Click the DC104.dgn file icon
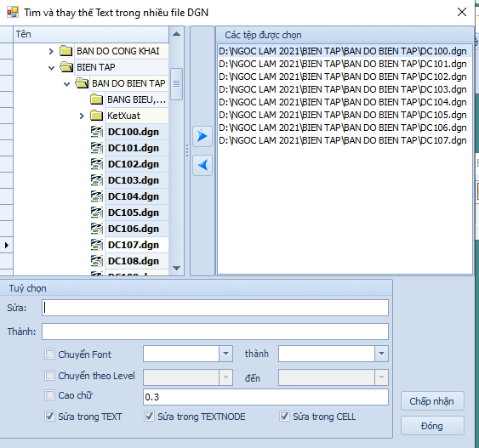Viewport: 479px width, 448px height. [97, 196]
